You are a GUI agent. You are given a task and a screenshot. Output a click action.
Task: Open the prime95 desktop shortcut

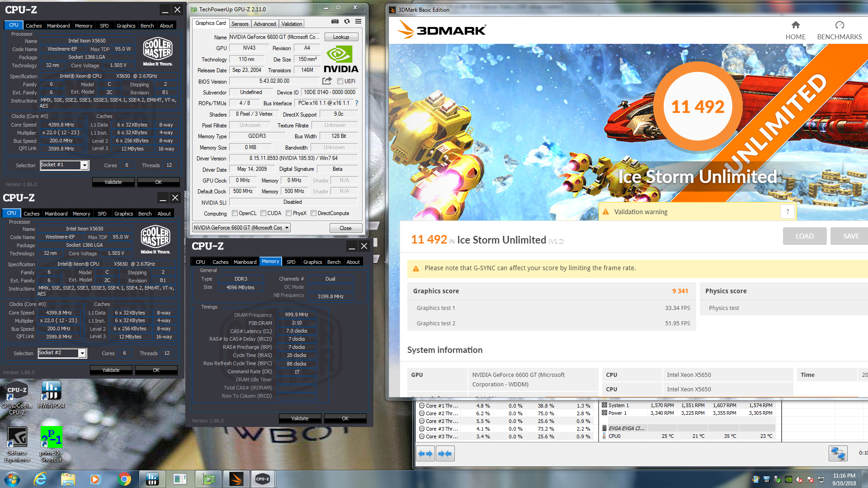51,445
